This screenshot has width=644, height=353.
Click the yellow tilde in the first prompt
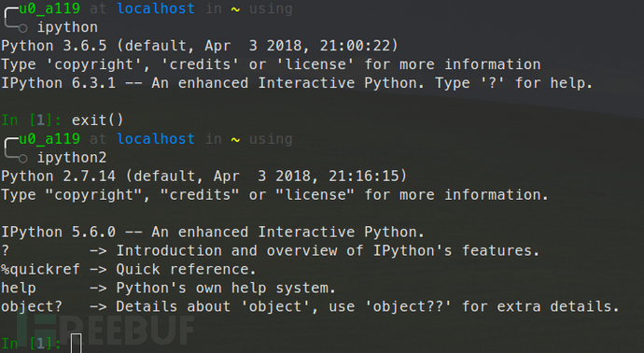[x=235, y=9]
